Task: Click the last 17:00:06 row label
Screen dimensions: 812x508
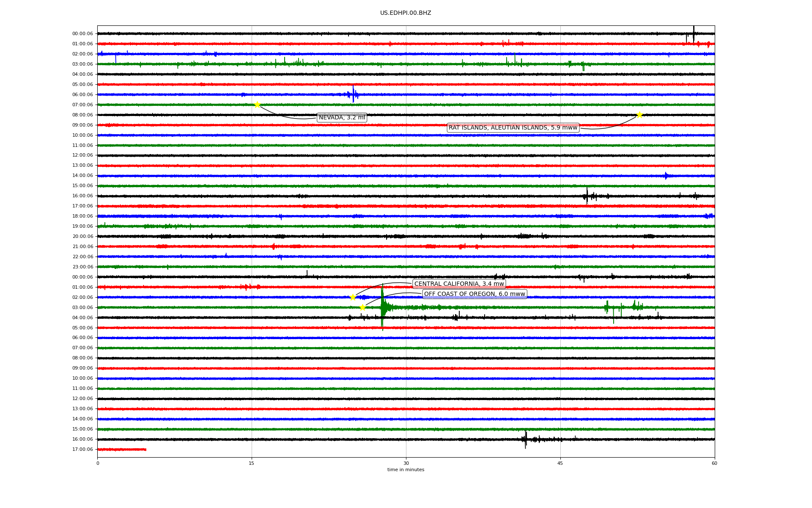Action: (x=82, y=450)
